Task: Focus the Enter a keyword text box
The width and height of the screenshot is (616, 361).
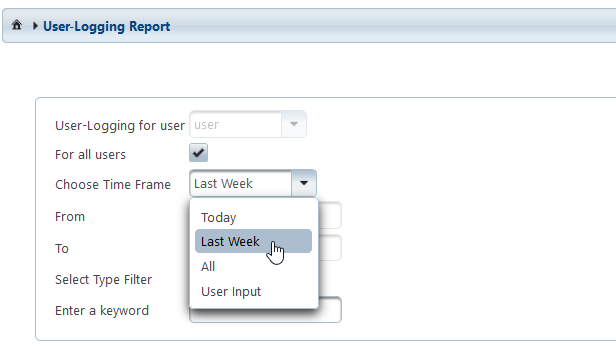Action: click(x=265, y=310)
